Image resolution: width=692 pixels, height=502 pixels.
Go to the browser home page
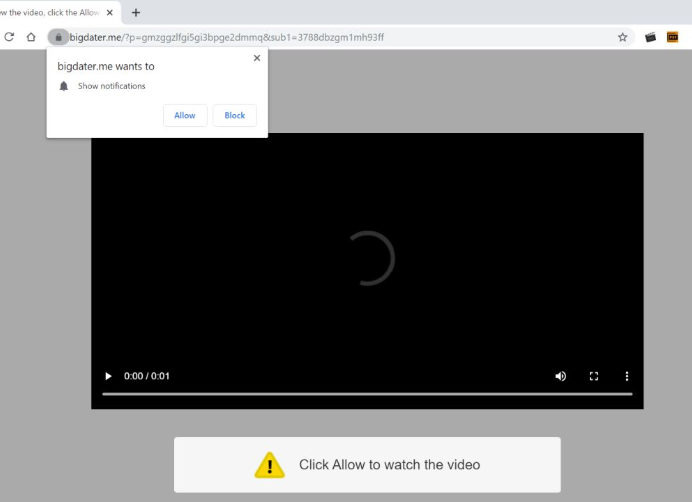(x=31, y=37)
